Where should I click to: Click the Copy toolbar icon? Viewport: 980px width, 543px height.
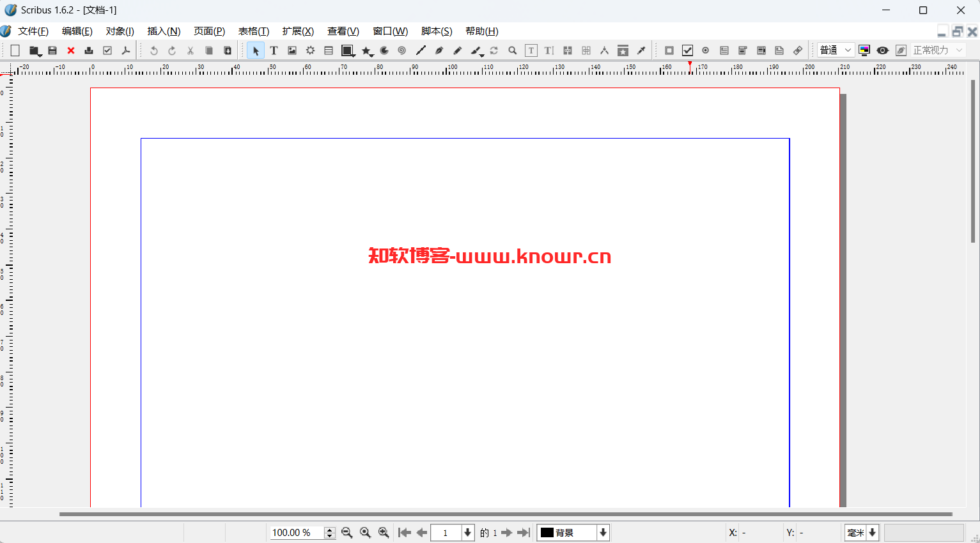click(x=209, y=50)
